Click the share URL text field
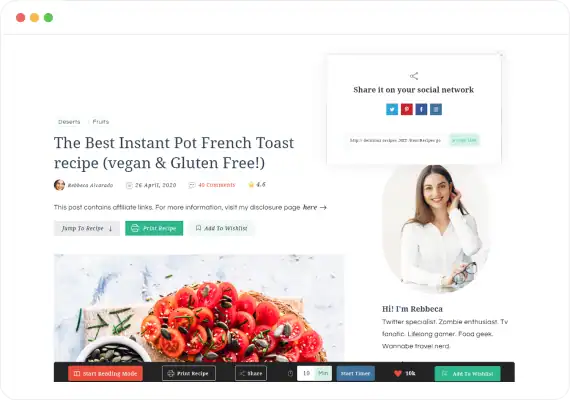 point(396,140)
